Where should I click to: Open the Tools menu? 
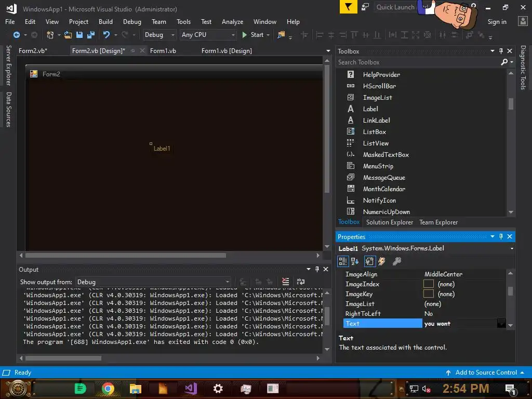183,22
